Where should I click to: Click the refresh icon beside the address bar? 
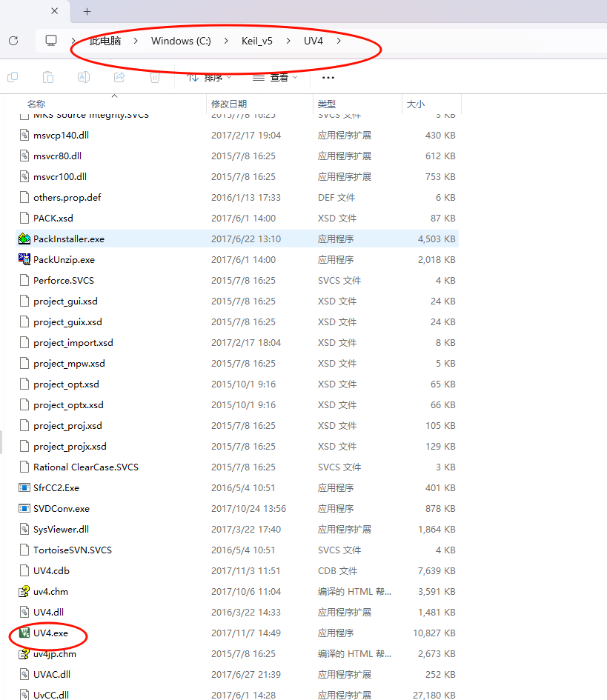13,41
